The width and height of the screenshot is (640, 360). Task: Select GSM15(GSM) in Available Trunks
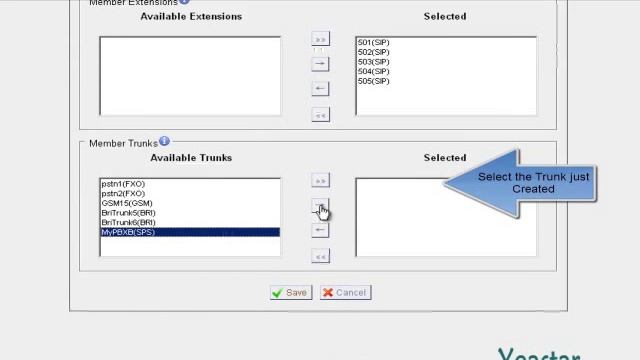point(190,203)
